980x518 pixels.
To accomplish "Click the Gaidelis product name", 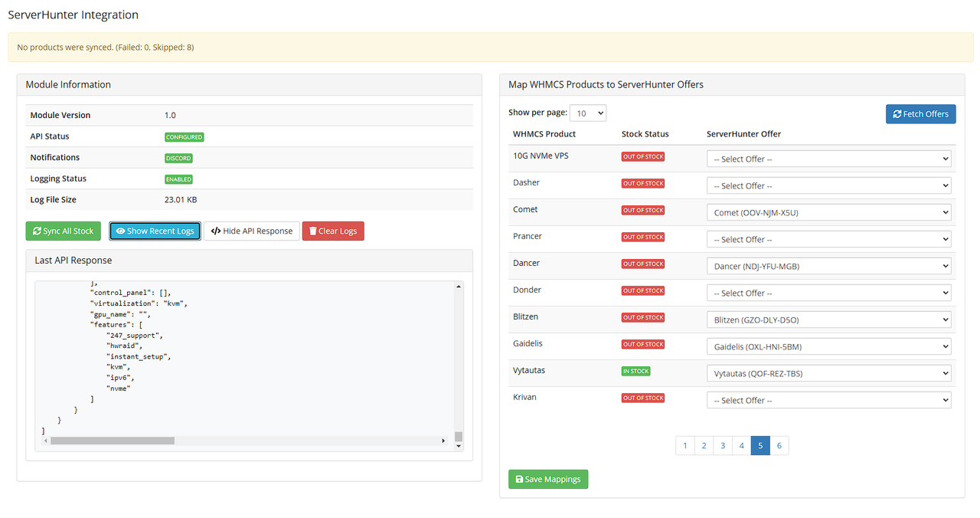I will [528, 343].
